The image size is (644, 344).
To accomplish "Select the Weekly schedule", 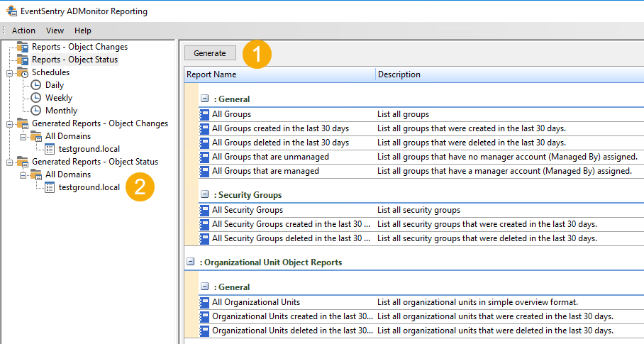I will 59,98.
